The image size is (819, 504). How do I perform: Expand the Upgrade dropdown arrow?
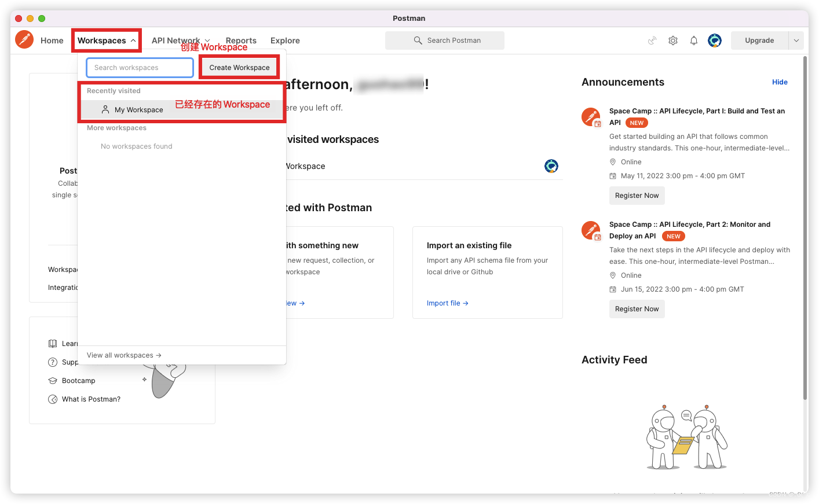796,41
